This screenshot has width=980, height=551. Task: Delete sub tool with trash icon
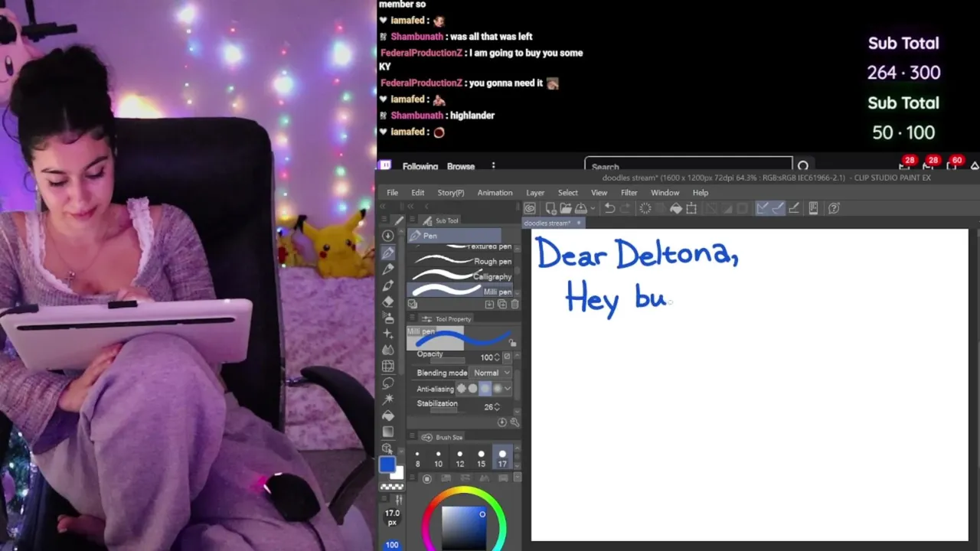pyautogui.click(x=514, y=304)
